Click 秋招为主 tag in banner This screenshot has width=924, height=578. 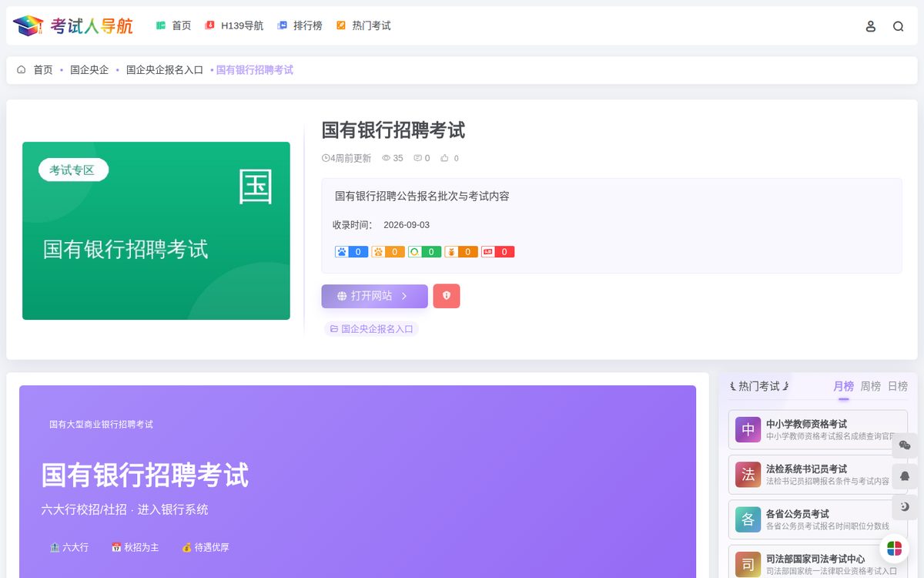coord(135,547)
